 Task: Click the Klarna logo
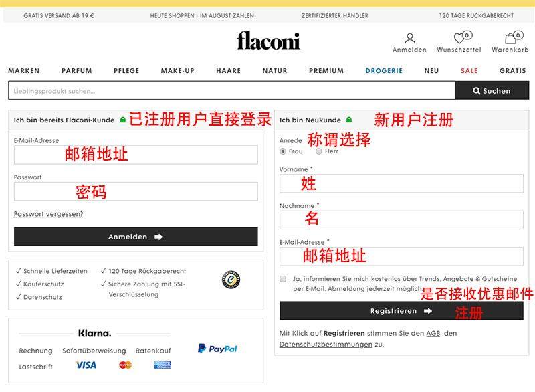(94, 333)
